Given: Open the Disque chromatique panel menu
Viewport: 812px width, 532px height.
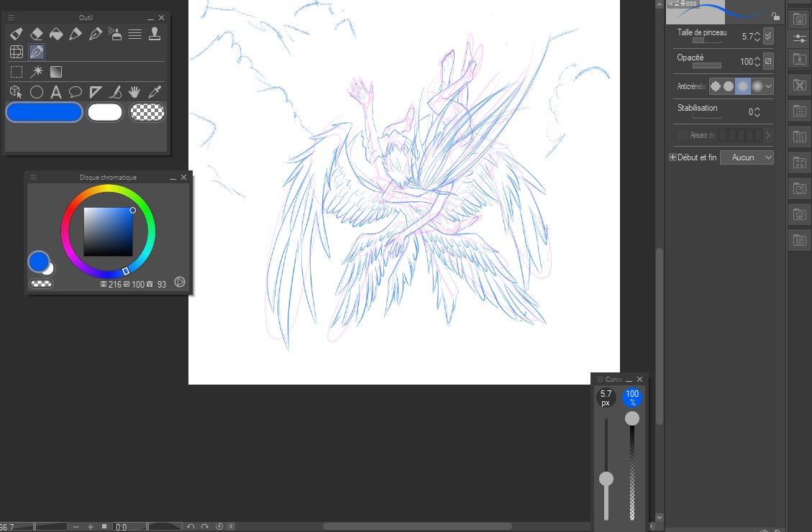Looking at the screenshot, I should pyautogui.click(x=33, y=176).
